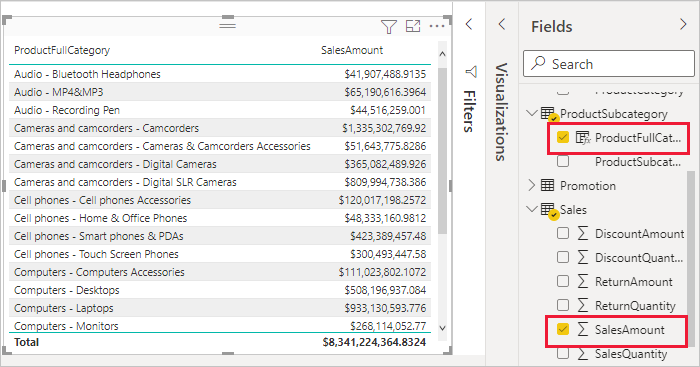Select the 'Computers - Monitors' row

coord(220,325)
